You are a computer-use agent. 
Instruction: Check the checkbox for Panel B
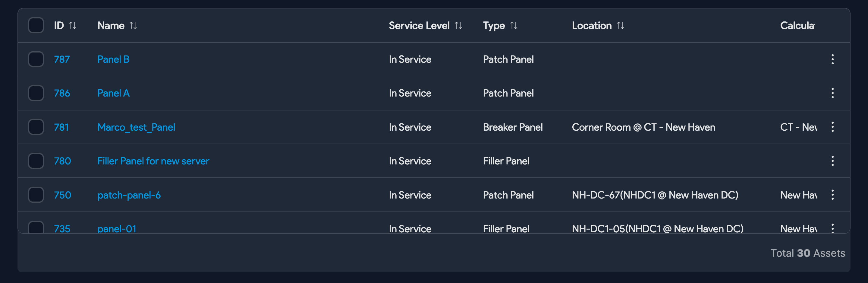pos(36,59)
